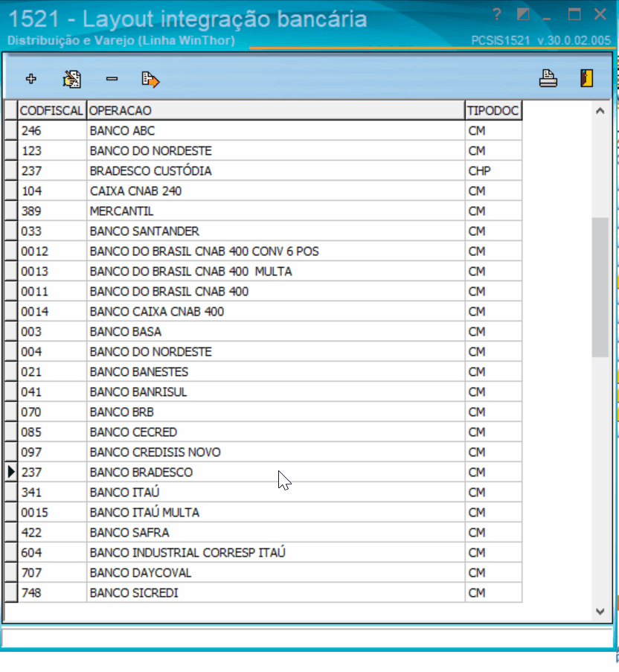This screenshot has width=619, height=672.
Task: Open the edit layout icon
Action: point(71,80)
